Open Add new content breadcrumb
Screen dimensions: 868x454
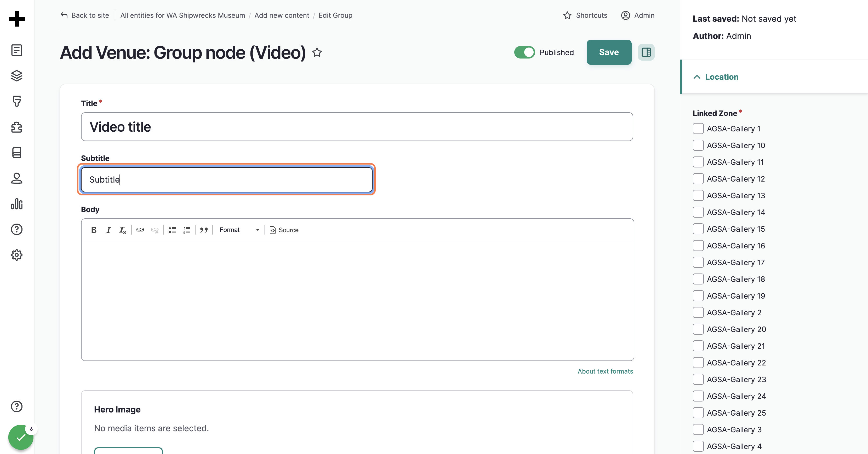pyautogui.click(x=282, y=15)
